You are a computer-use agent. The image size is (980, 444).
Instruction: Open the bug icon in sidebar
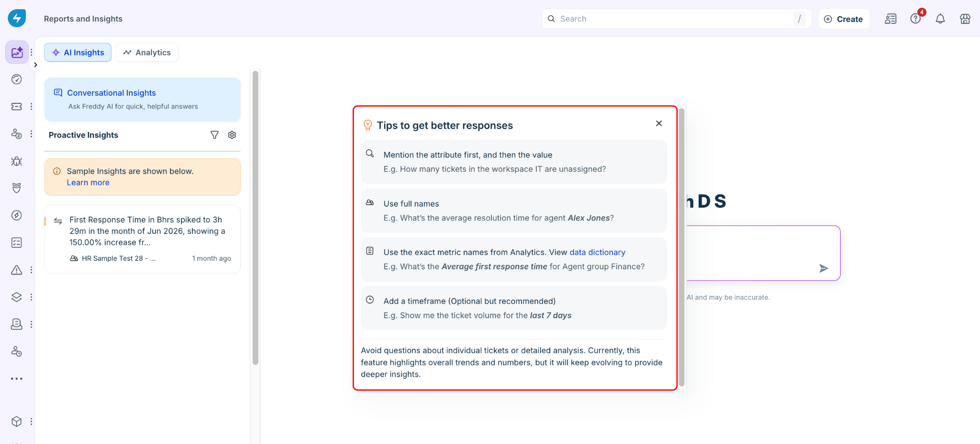pyautogui.click(x=17, y=161)
